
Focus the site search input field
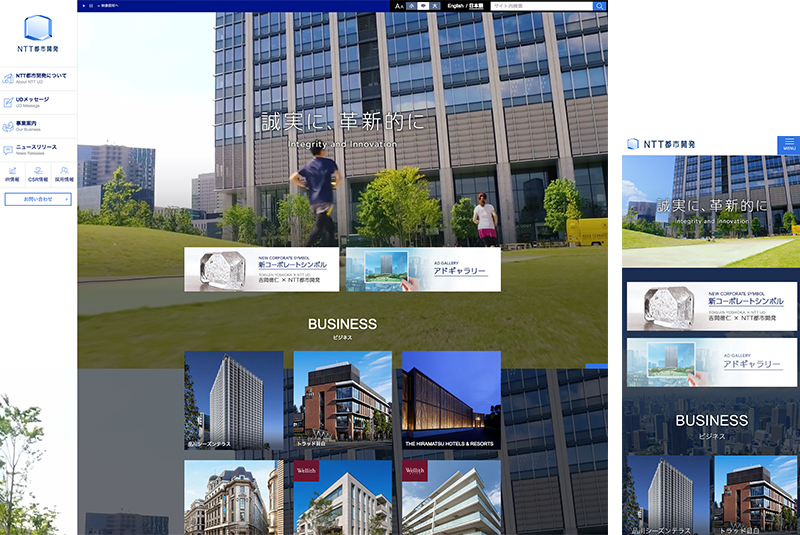pos(541,6)
